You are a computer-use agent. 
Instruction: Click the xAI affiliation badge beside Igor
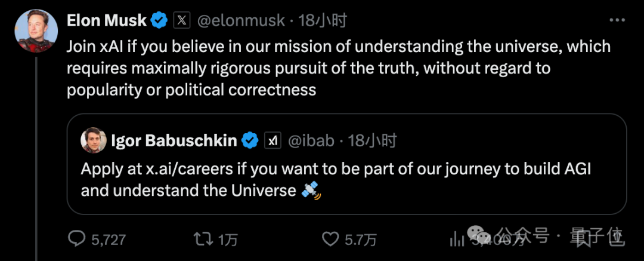(273, 141)
